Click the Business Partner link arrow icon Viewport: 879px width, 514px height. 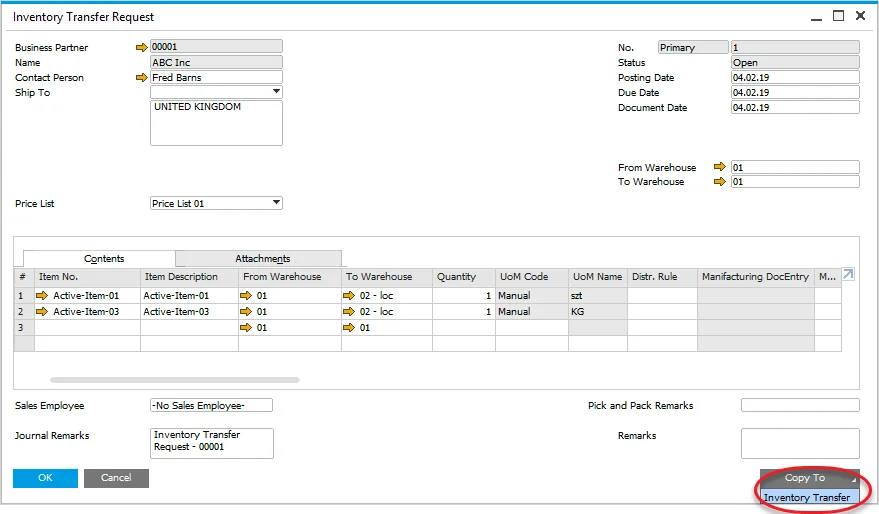(141, 47)
